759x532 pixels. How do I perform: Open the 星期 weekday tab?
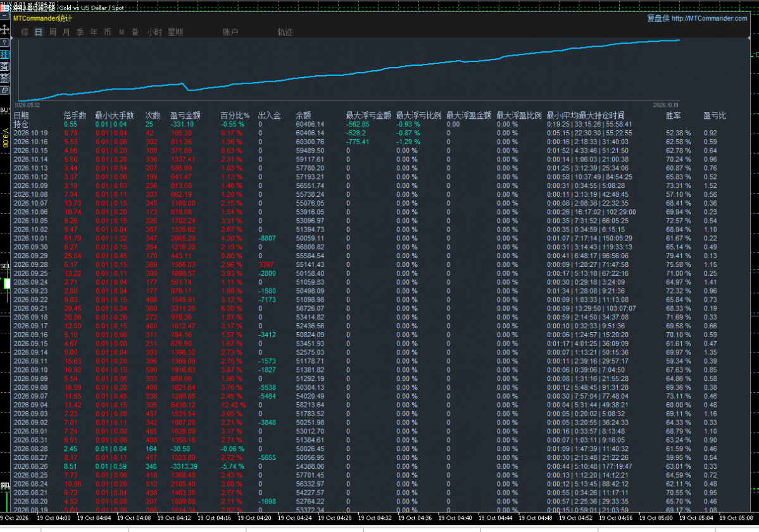(175, 32)
